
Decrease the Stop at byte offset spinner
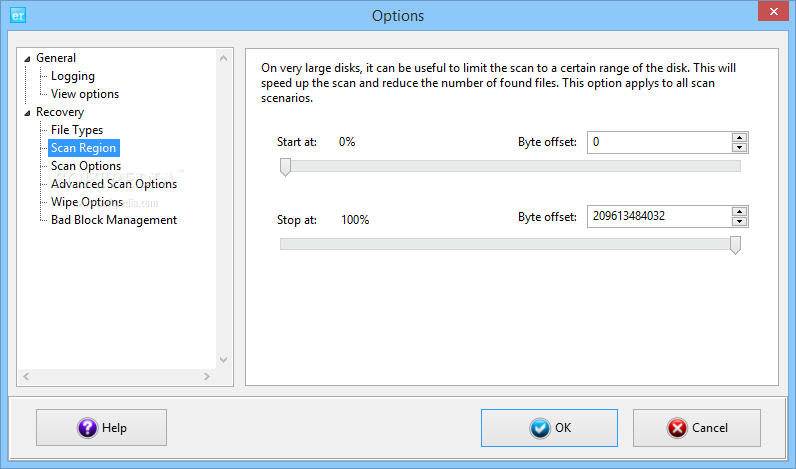tap(740, 222)
